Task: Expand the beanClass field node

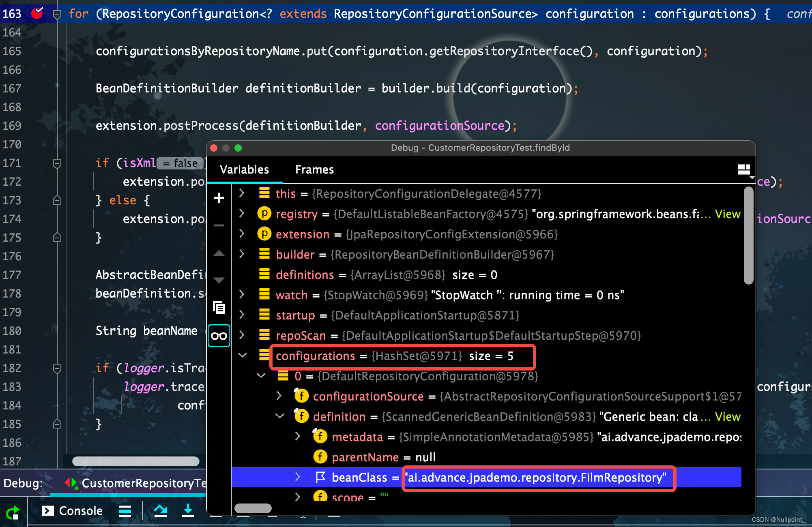Action: [x=298, y=477]
